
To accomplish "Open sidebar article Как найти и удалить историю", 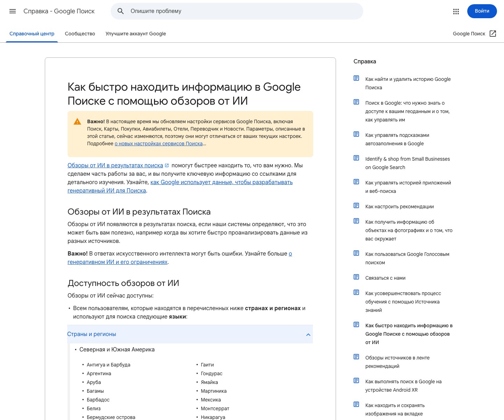I will click(x=408, y=83).
